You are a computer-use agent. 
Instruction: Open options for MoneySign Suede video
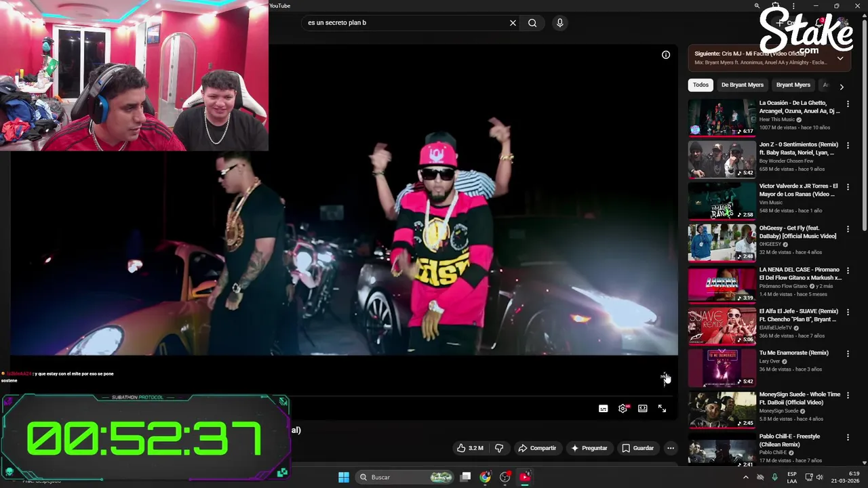(848, 396)
